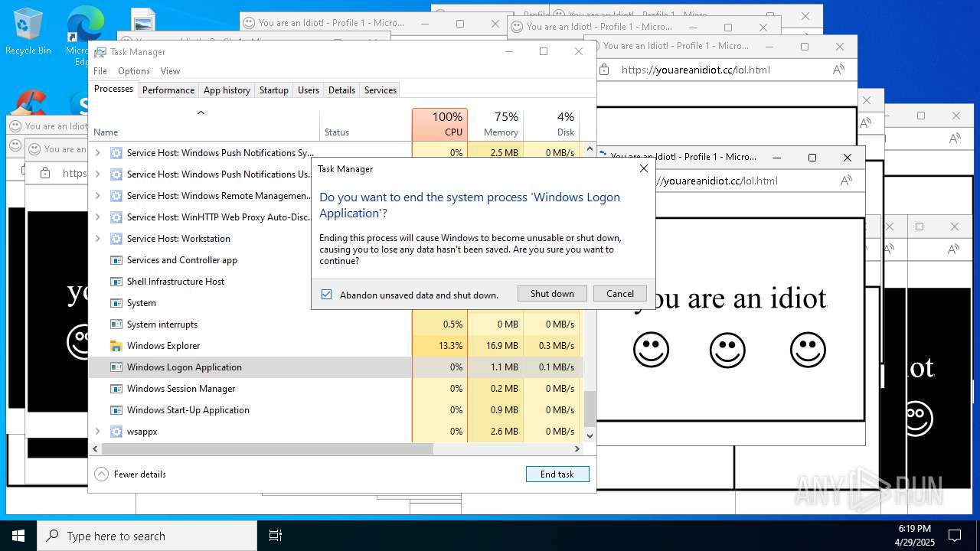Expand the wsappx process group
Viewport: 980px width, 551px height.
(97, 432)
